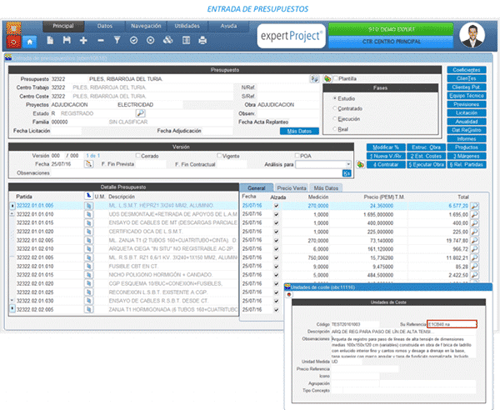Remove a record with minus icon
This screenshot has width=500, height=410.
point(100,41)
